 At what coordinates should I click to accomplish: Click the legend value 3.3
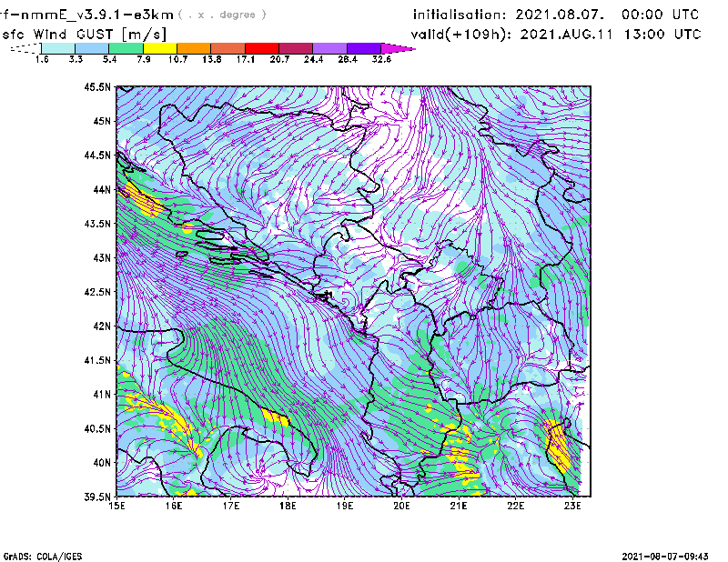pyautogui.click(x=76, y=59)
